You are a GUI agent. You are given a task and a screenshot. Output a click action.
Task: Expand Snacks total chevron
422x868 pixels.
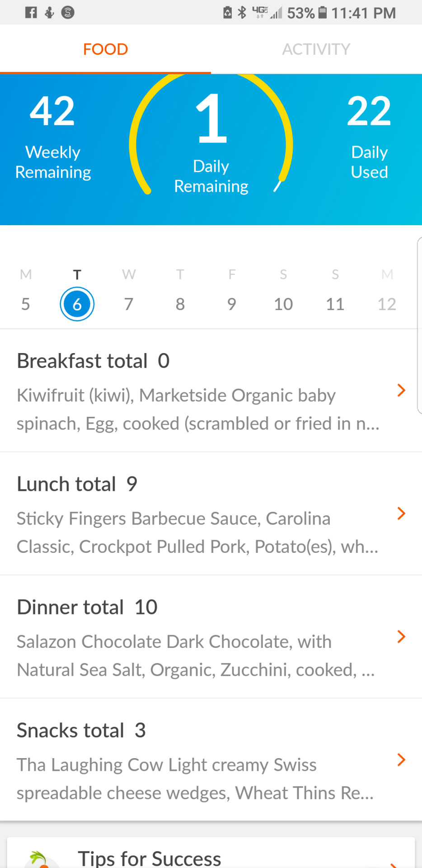(x=401, y=759)
